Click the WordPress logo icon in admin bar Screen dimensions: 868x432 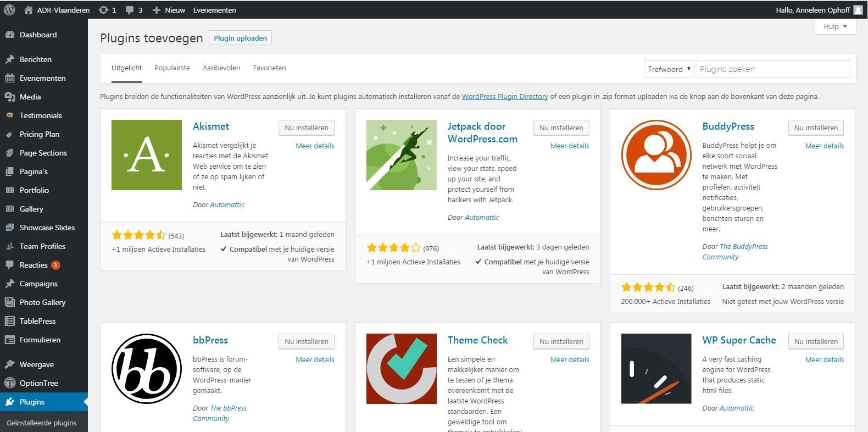coord(9,10)
